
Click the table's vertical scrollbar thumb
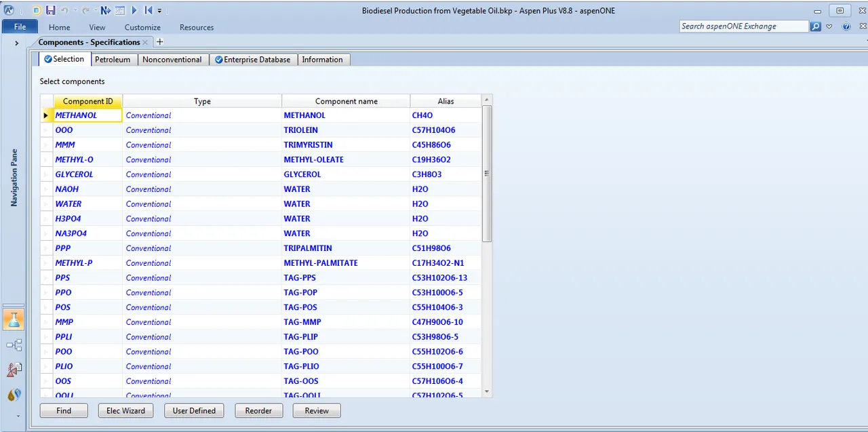[x=486, y=174]
